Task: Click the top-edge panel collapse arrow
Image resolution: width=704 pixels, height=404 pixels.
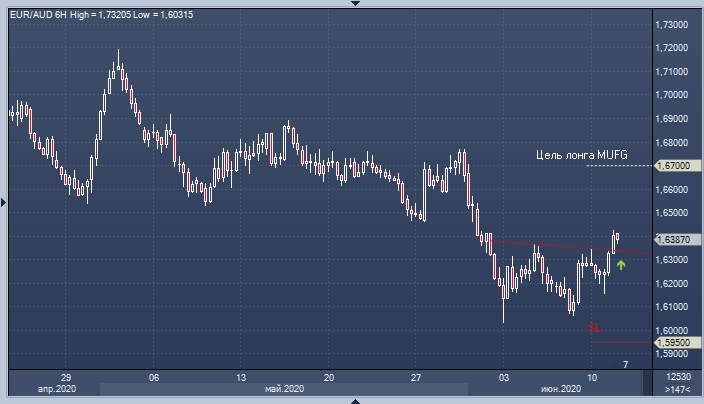Action: 352,4
